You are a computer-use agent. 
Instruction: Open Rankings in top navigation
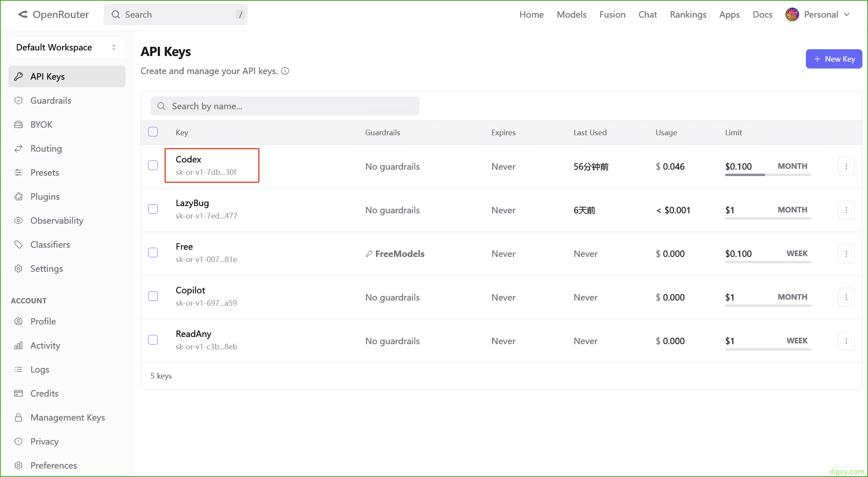(688, 14)
